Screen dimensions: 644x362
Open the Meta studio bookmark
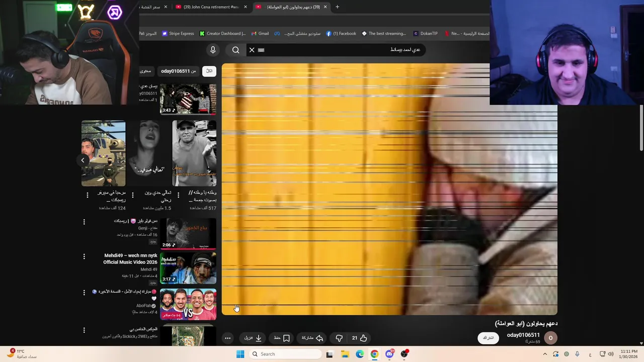tap(297, 34)
